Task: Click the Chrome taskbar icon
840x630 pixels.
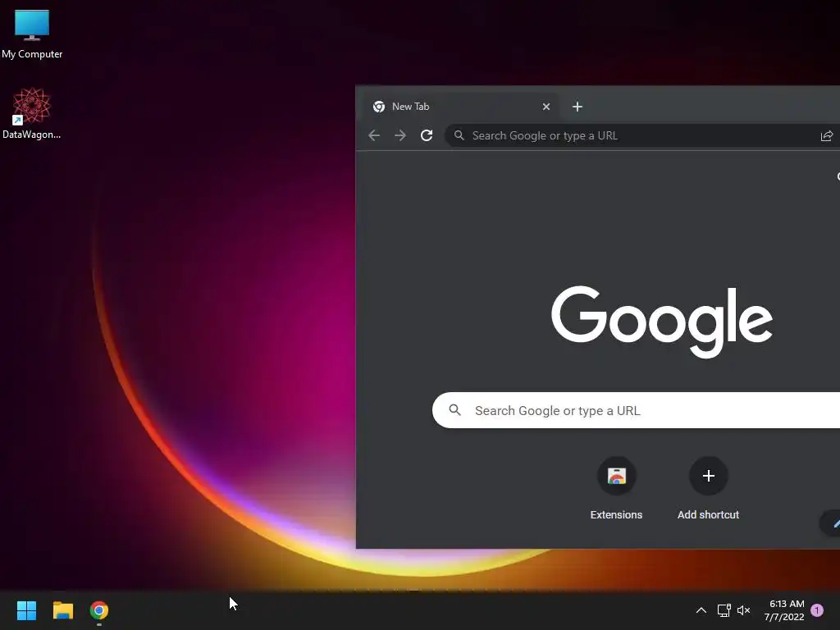Action: 99,610
